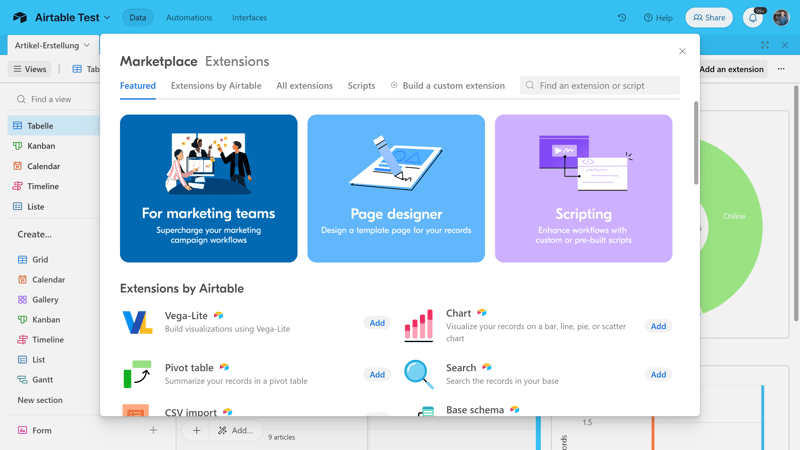Expand the Artikel-Erstellung table dropdown
Viewport: 800px width, 450px height.
click(87, 45)
